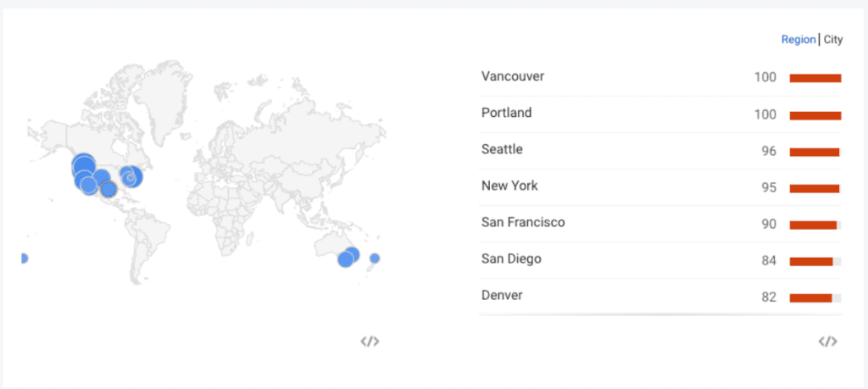Click the red interest bar for Denver
868x389 pixels.
[x=810, y=298]
